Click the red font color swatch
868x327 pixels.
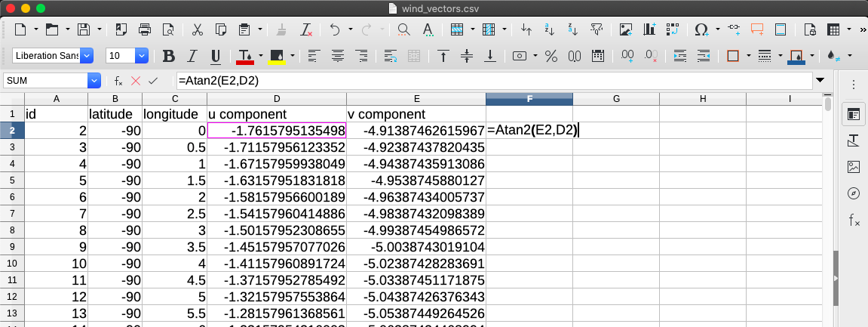pos(245,56)
